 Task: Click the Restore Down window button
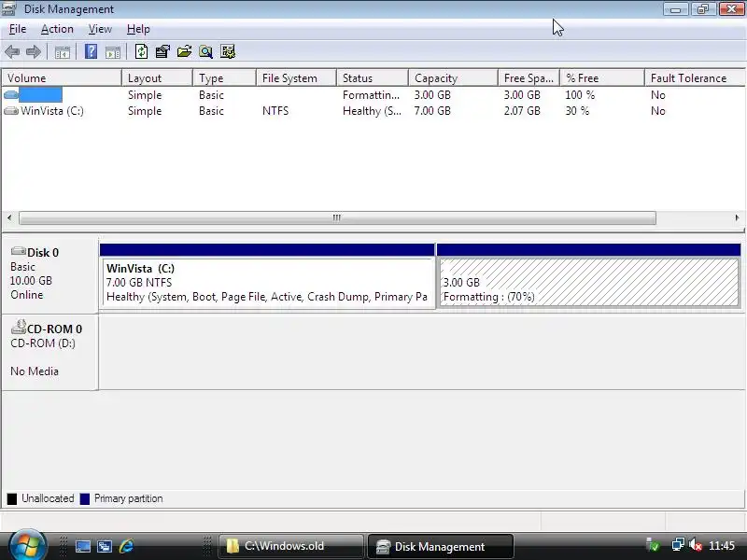click(x=703, y=9)
